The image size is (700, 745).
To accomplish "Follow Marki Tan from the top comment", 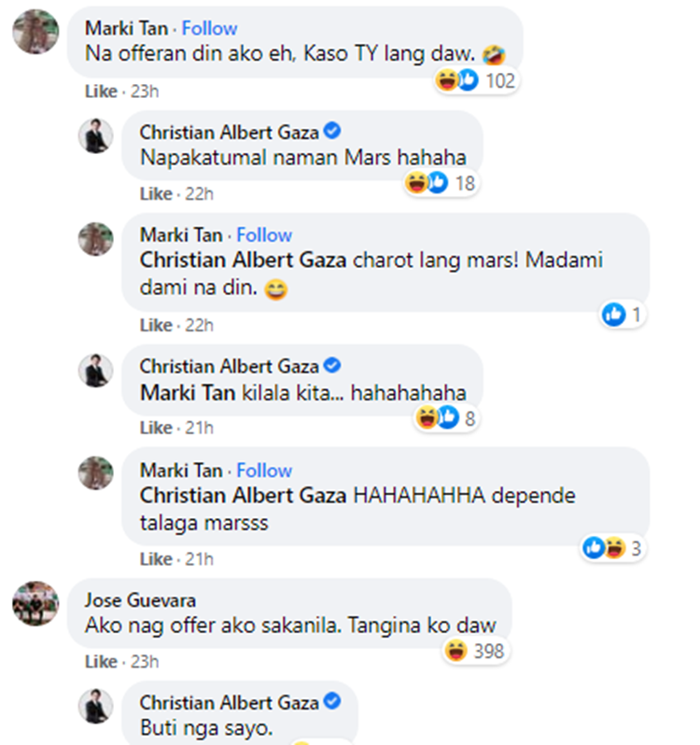I will pyautogui.click(x=209, y=29).
